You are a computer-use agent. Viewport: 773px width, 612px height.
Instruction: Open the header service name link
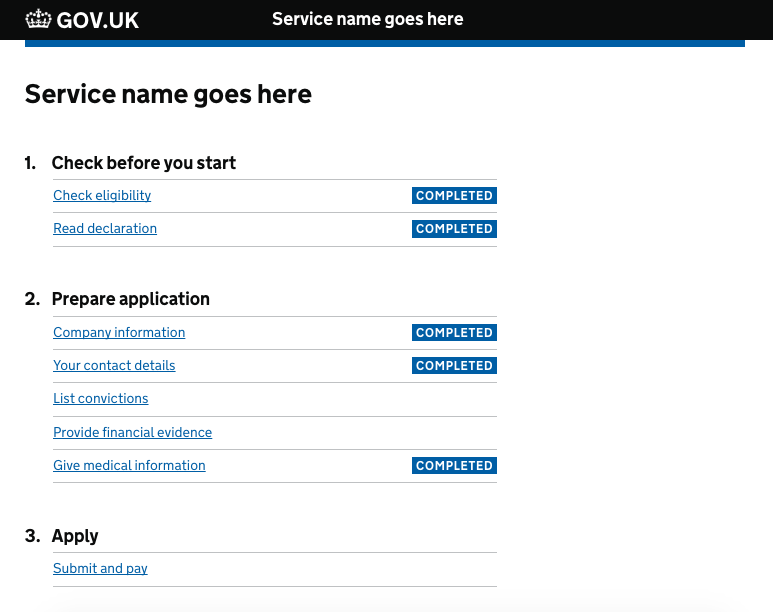click(x=367, y=19)
